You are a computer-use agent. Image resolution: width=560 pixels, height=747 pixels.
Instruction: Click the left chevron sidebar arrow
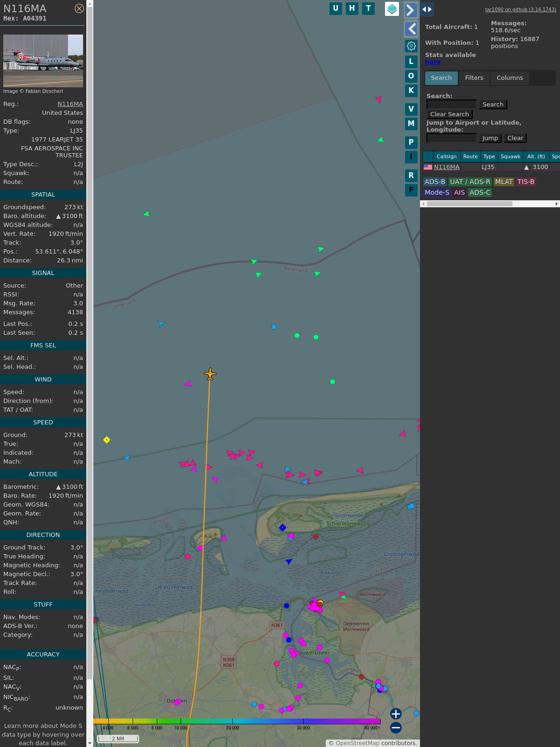[411, 29]
